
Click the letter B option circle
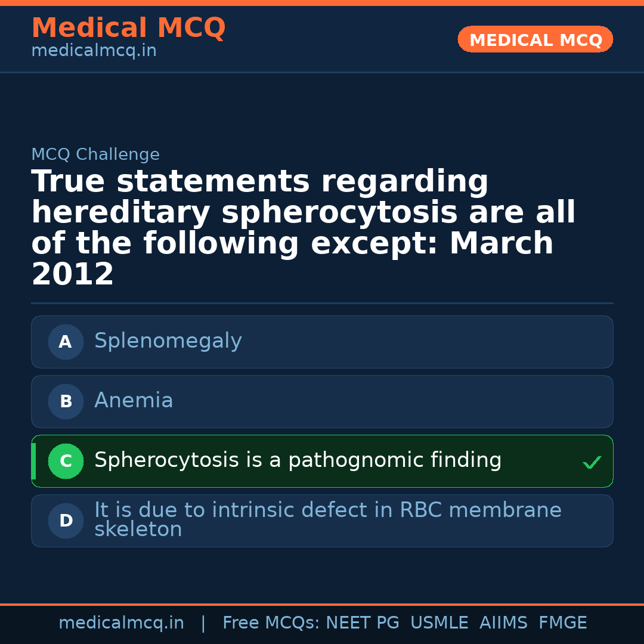pos(66,402)
